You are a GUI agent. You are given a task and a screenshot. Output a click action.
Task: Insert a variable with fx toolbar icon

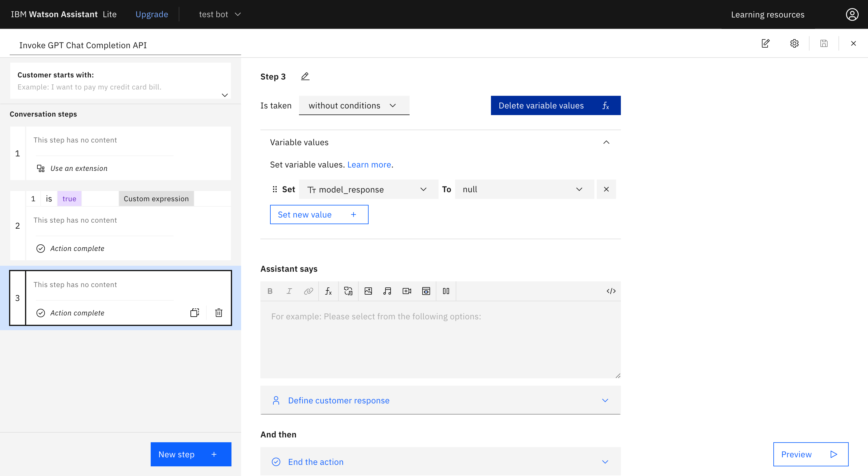point(328,291)
